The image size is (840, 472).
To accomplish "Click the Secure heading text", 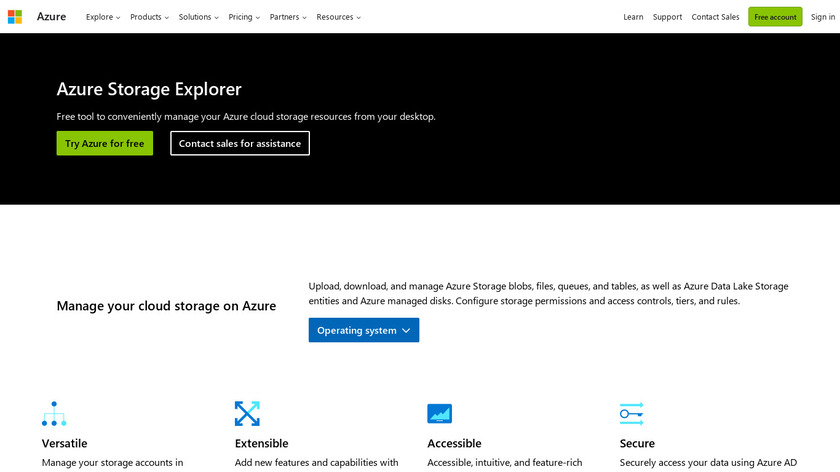I will click(637, 443).
